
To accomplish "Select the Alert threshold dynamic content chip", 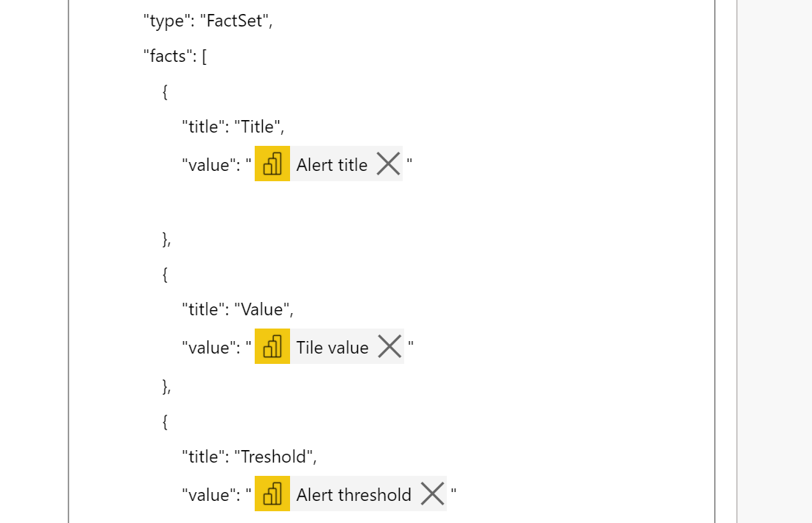I will coord(353,494).
